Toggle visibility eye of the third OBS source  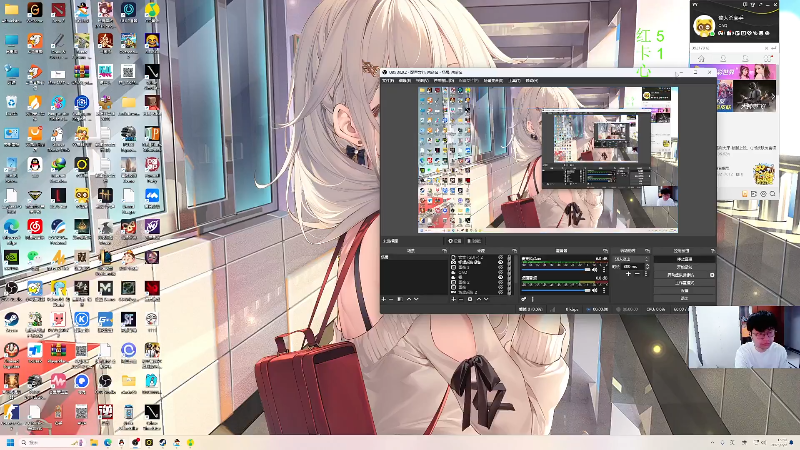pos(501,267)
